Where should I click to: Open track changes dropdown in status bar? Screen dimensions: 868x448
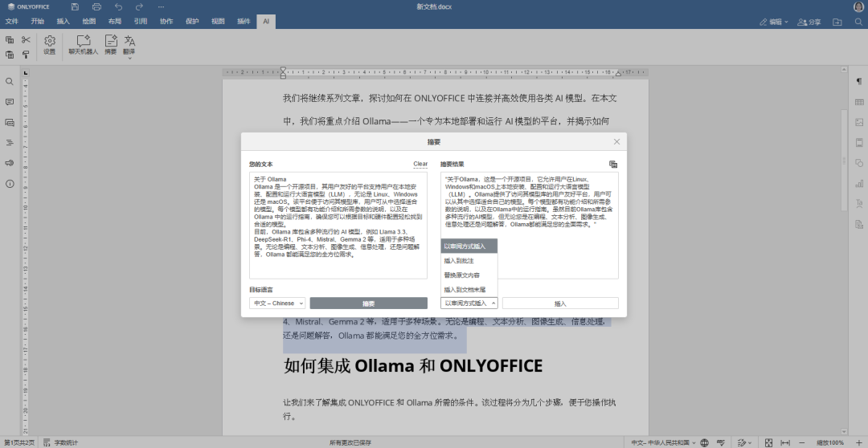[x=744, y=442]
